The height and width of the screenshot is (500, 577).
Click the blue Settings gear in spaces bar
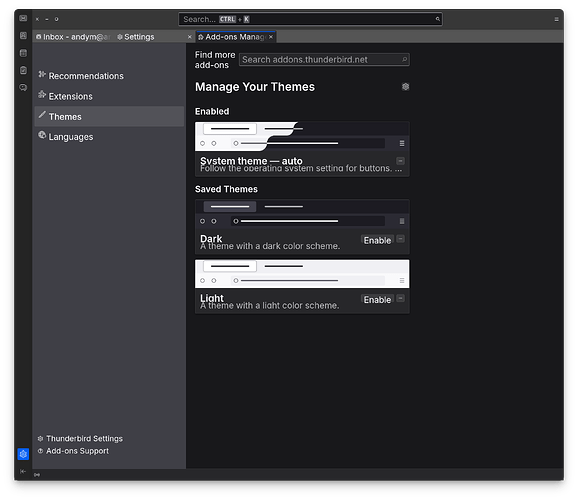pyautogui.click(x=23, y=454)
